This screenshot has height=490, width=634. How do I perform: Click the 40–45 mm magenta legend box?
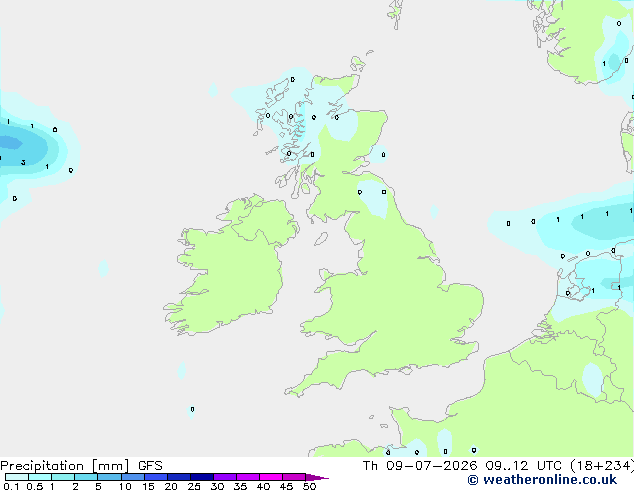271,477
